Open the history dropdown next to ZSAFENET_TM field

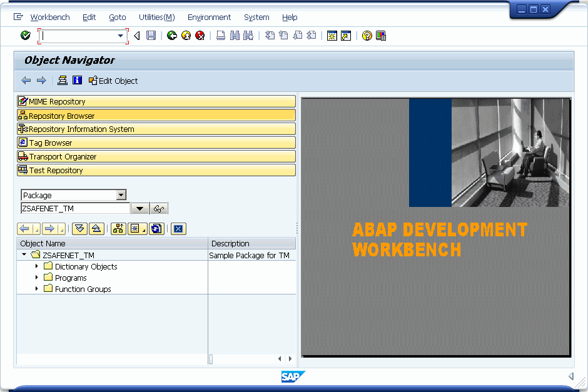point(139,208)
